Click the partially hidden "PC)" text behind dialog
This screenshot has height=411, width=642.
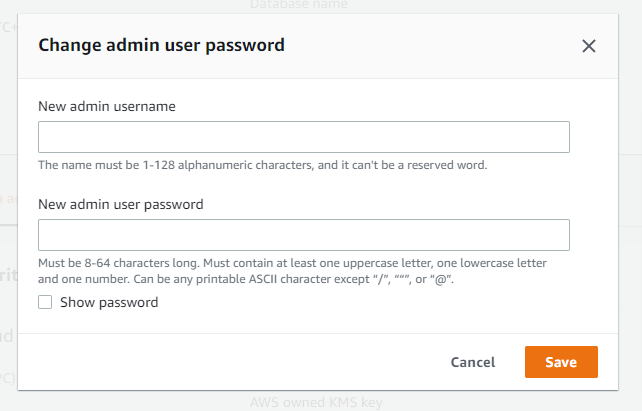click(8, 379)
